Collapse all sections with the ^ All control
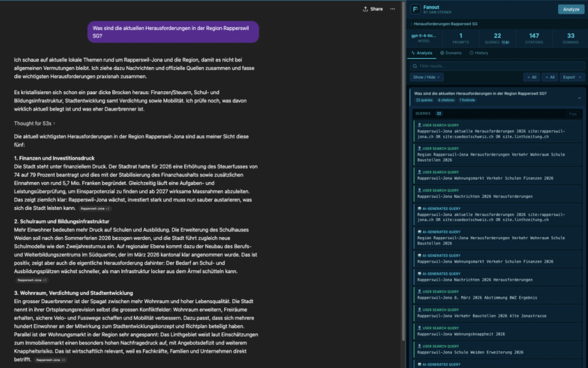This screenshot has width=588, height=368. (550, 77)
